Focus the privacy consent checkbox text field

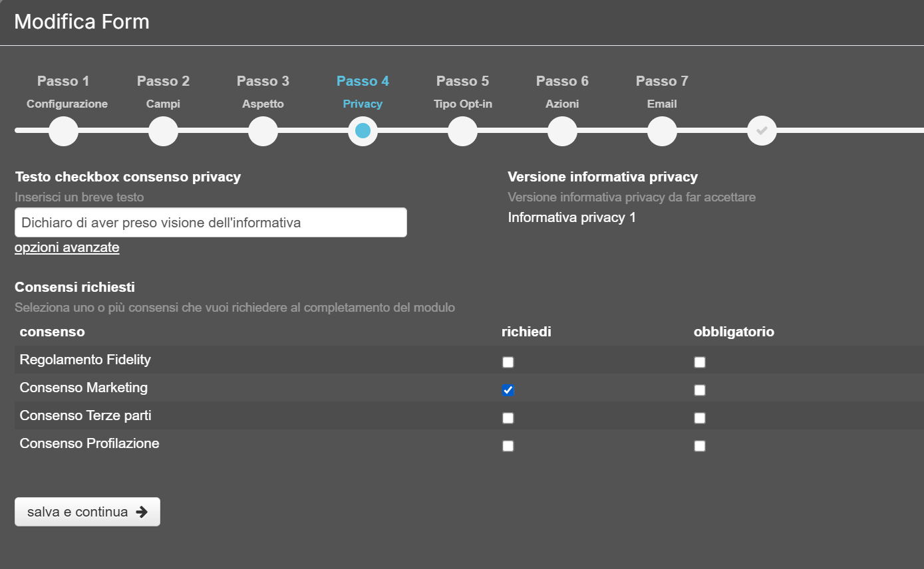210,223
